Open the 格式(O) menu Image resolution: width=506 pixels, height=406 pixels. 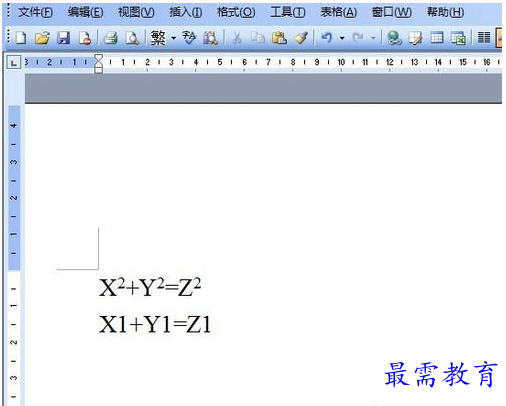[x=236, y=13]
